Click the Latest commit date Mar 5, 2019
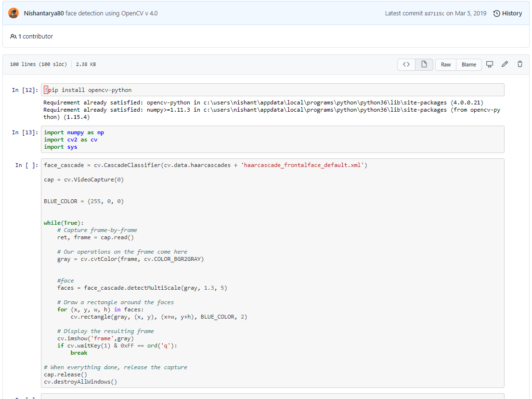Viewport: 532px width, 399px height. click(x=470, y=13)
